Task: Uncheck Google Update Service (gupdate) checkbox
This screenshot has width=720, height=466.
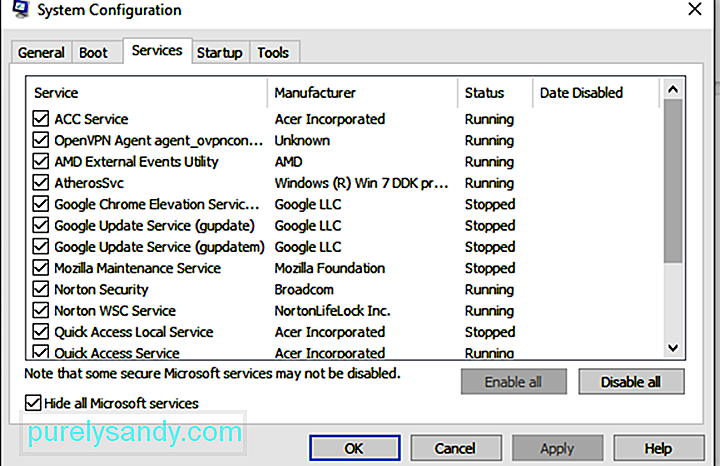Action: [x=41, y=225]
